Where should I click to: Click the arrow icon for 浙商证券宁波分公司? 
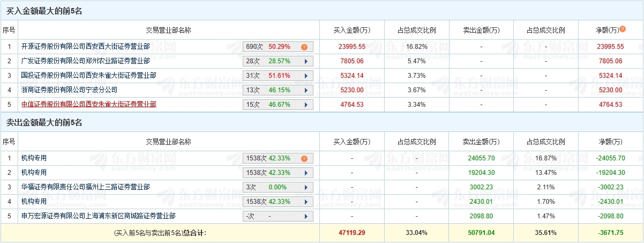(306, 91)
